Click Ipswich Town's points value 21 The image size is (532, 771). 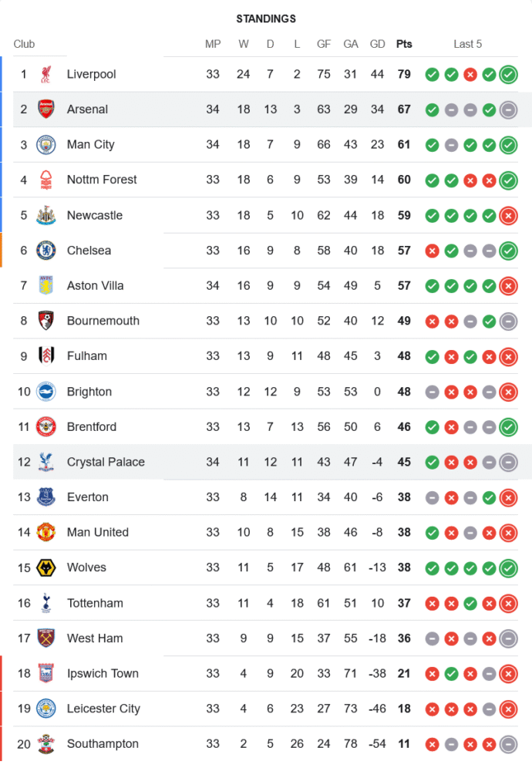[404, 674]
